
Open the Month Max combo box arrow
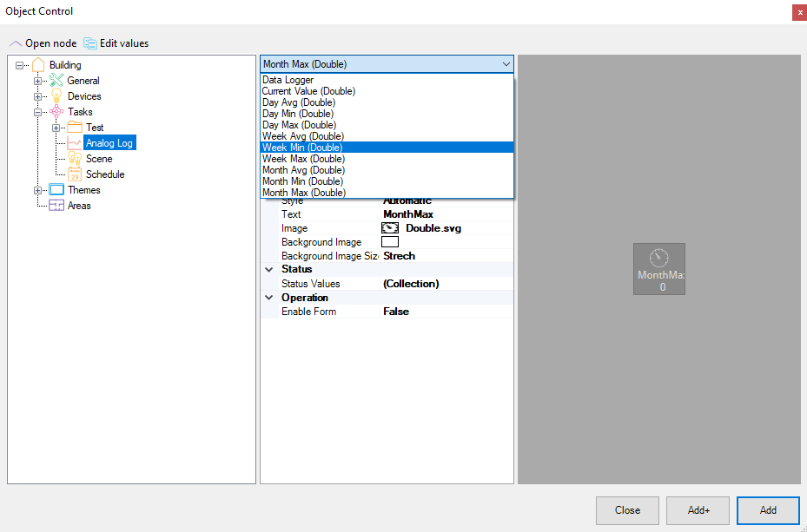coord(506,64)
